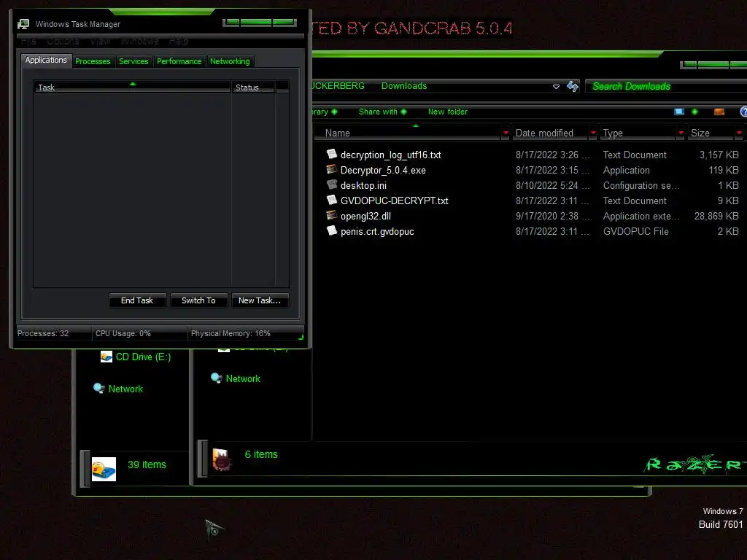
Task: Sort by the Status column header
Action: pos(253,87)
